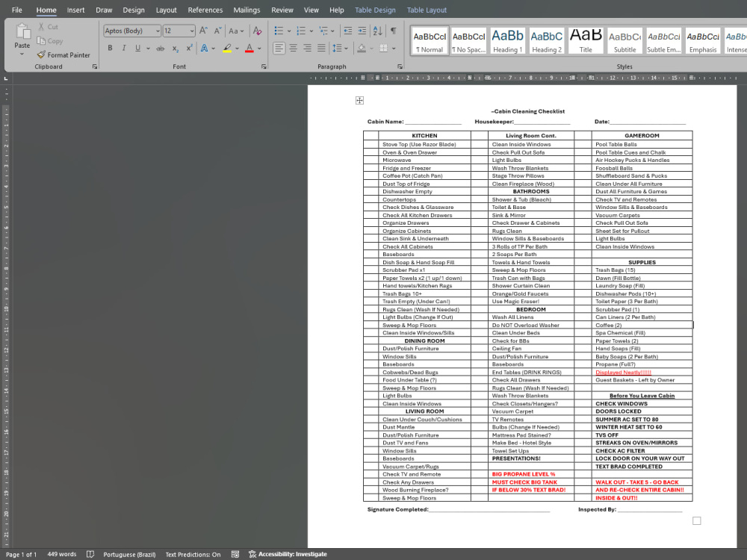This screenshot has width=747, height=560.
Task: Click the Cut scissors icon
Action: click(41, 27)
